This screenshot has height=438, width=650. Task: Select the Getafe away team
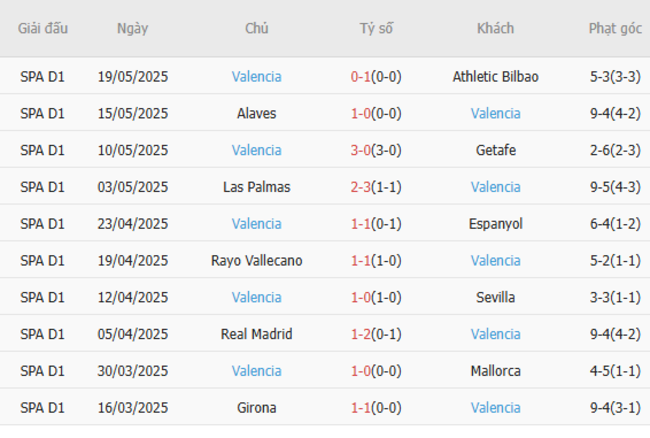(x=495, y=150)
